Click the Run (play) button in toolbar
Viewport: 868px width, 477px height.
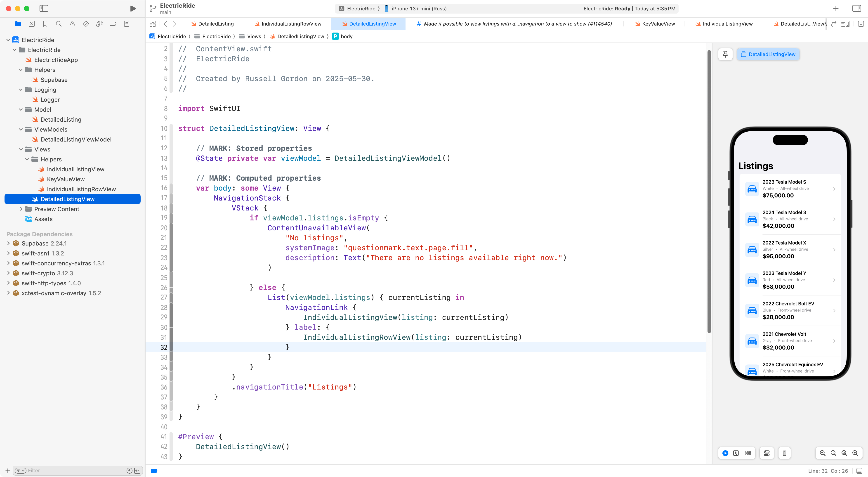tap(133, 8)
